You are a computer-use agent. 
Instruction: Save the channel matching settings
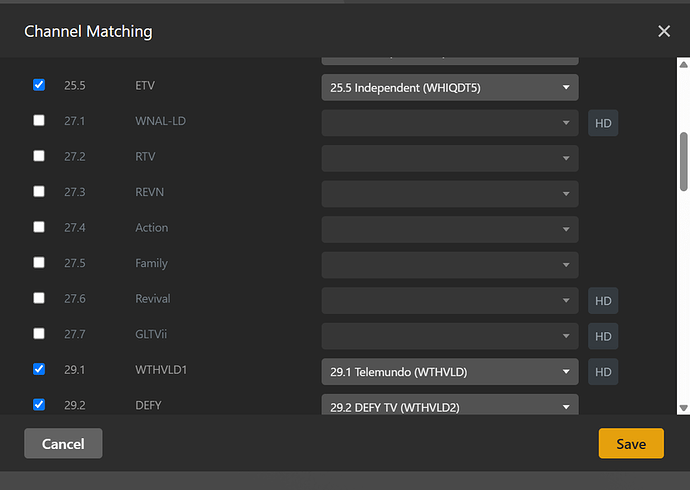click(x=631, y=443)
